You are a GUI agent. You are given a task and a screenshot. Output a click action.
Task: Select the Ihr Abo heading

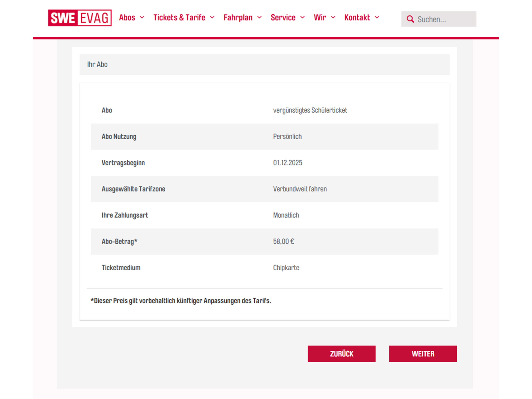click(97, 64)
